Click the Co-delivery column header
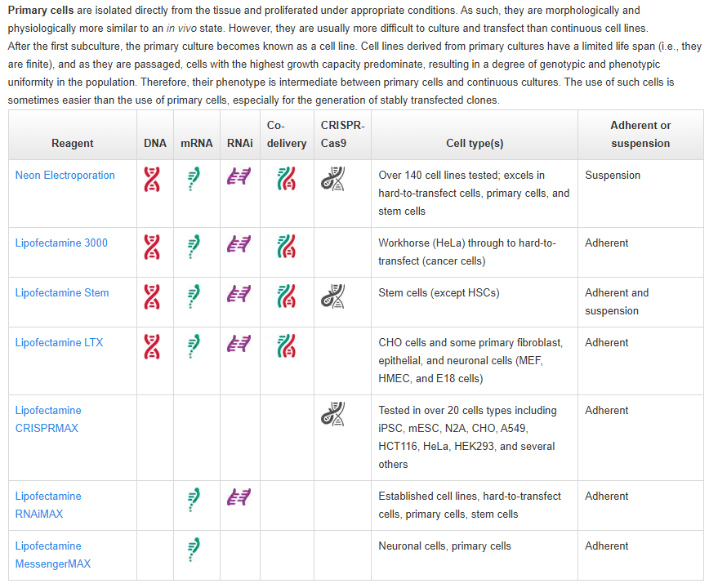 (x=287, y=134)
